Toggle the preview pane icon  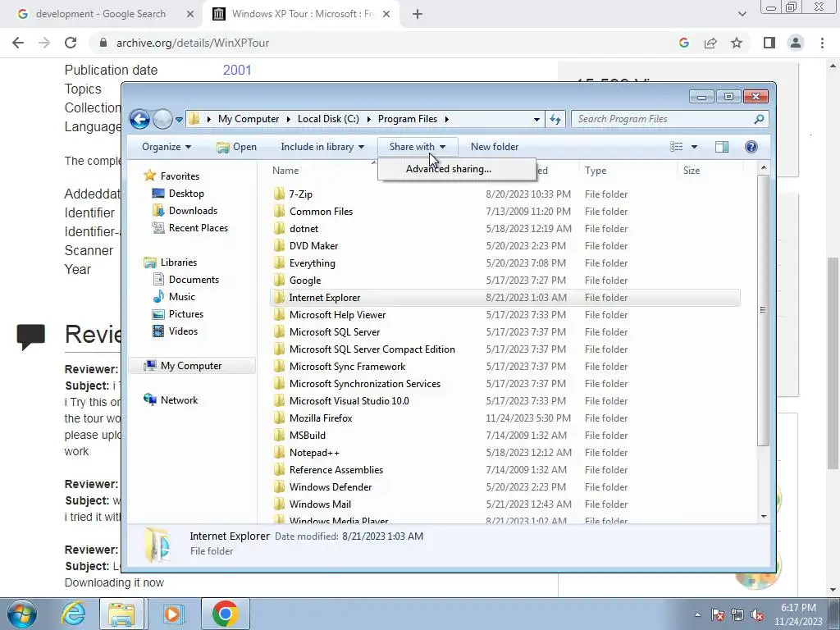(x=722, y=147)
